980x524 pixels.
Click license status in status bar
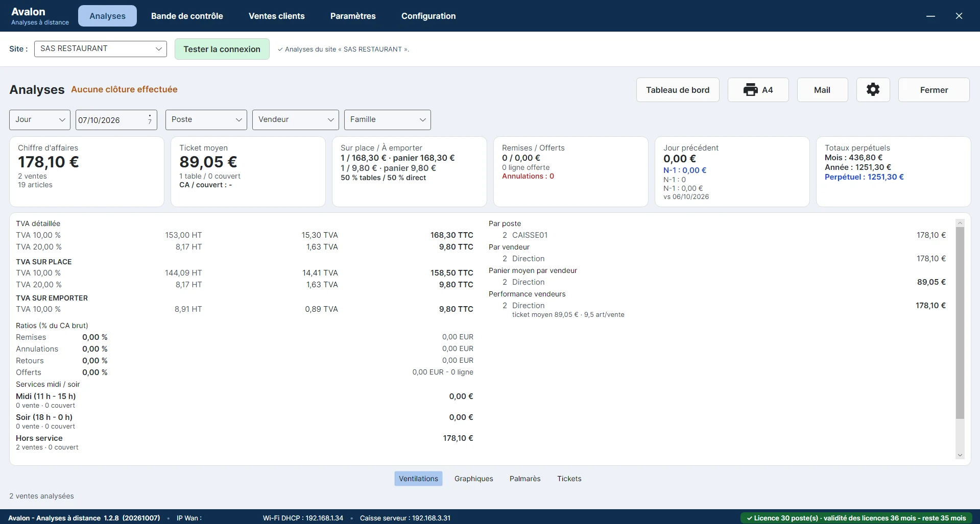pyautogui.click(x=856, y=518)
